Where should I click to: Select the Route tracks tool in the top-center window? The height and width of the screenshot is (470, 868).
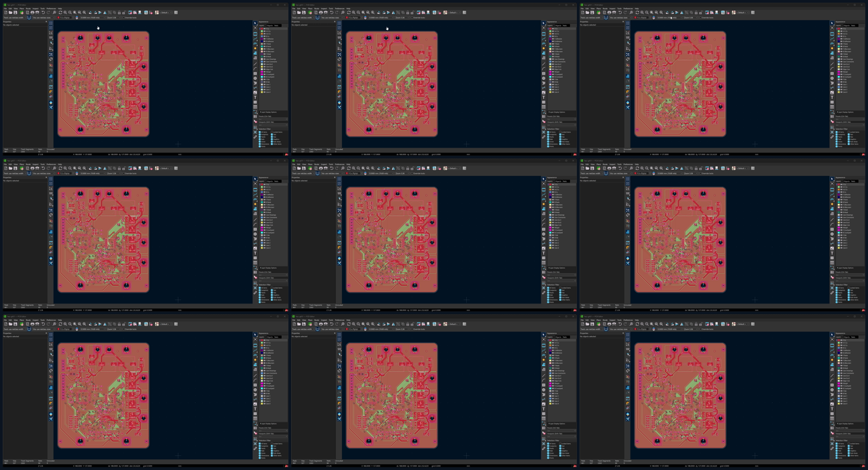[543, 39]
